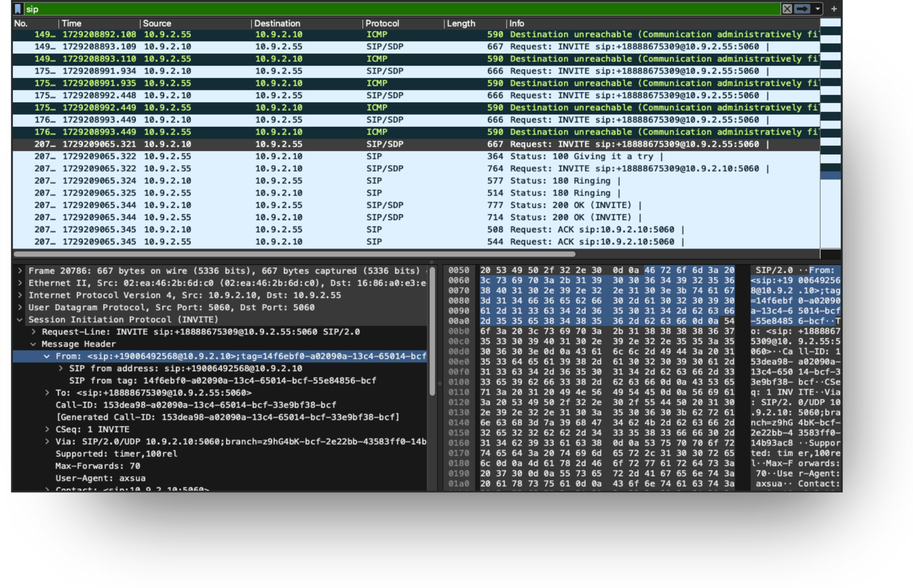Expand the Via header node
The width and height of the screenshot is (913, 588).
tap(47, 441)
